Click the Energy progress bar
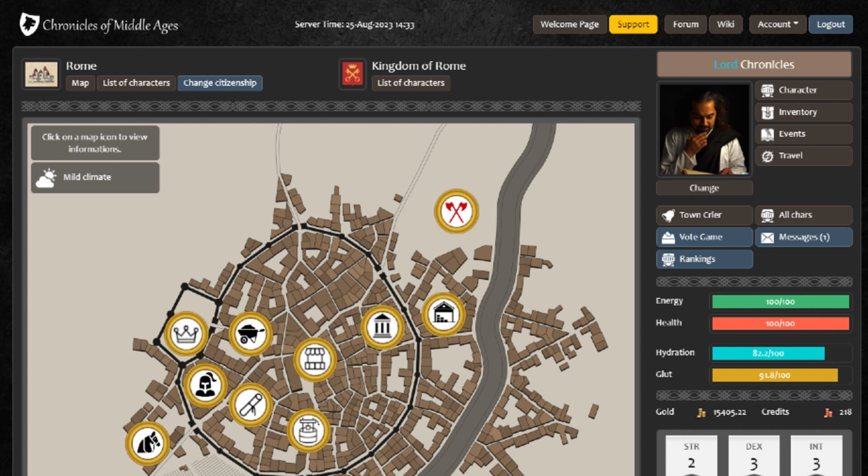 tap(780, 302)
